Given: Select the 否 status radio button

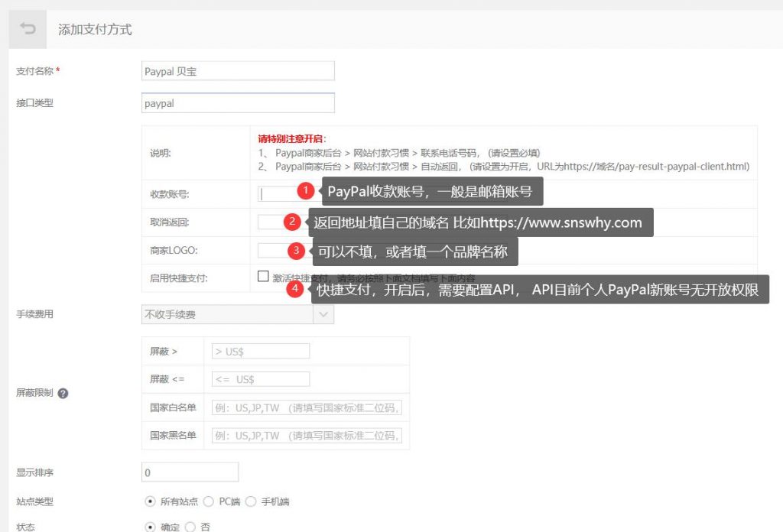Looking at the screenshot, I should coord(190,527).
